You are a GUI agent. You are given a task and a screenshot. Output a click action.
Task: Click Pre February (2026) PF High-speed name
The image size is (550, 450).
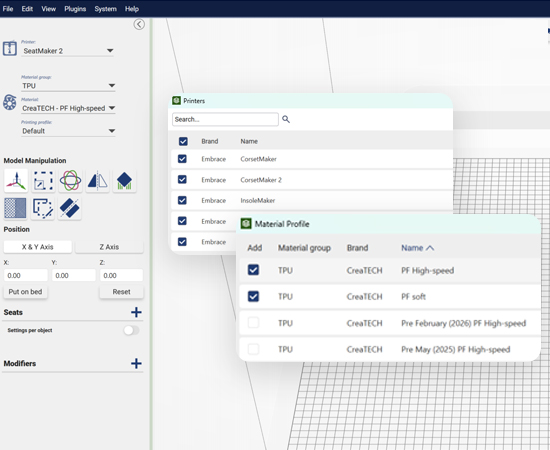[x=464, y=323]
